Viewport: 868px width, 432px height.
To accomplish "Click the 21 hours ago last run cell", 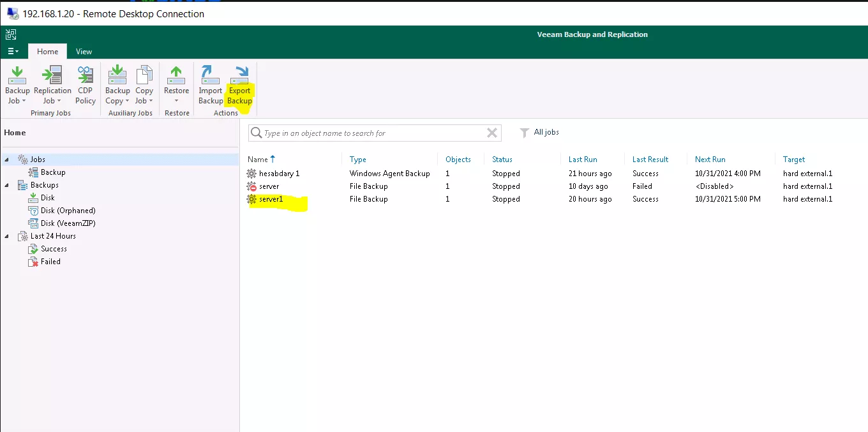I will pyautogui.click(x=590, y=174).
